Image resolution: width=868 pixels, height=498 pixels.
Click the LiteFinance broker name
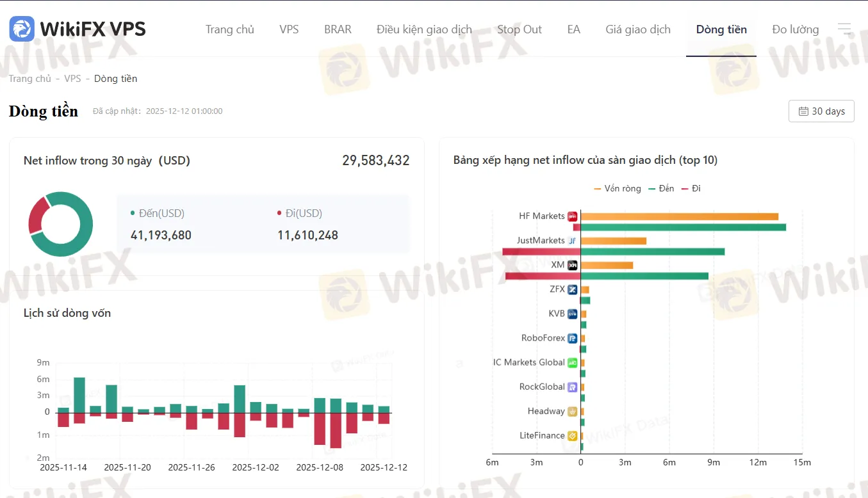pos(542,435)
